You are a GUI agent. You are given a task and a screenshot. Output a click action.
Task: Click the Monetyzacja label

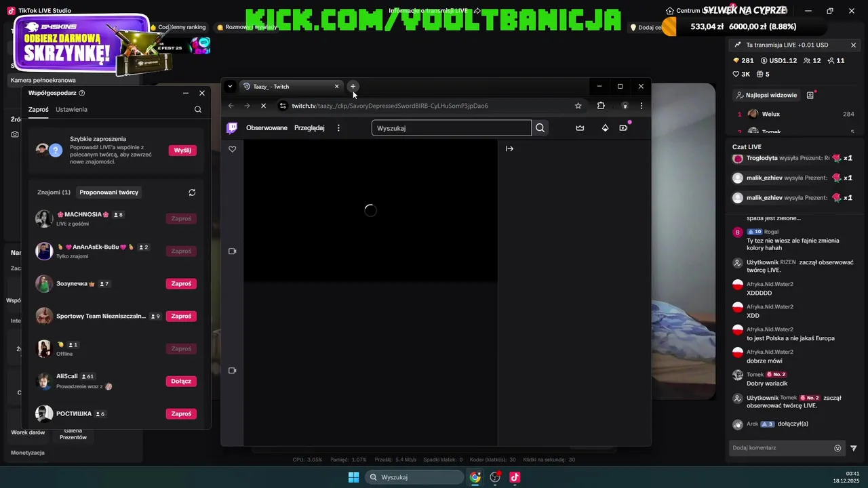[x=28, y=453]
